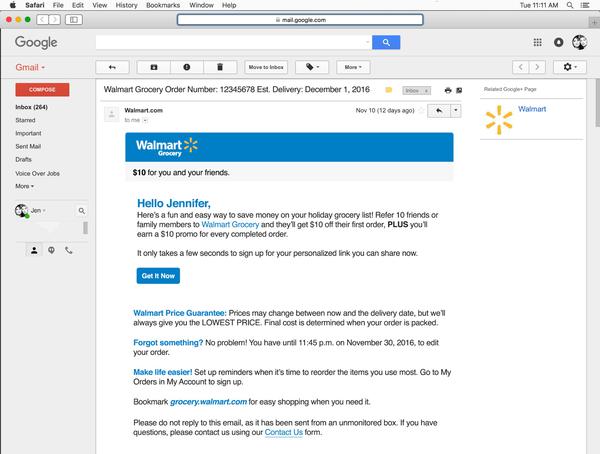Click the chat list scrollbar in the sidebar
Viewport: 600px width, 454px height.
85,228
